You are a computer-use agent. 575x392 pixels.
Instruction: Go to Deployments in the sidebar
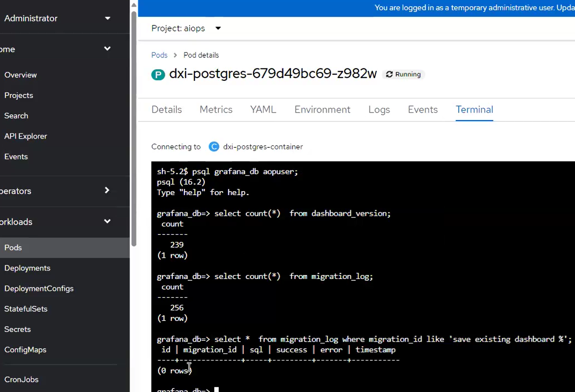[x=27, y=268]
